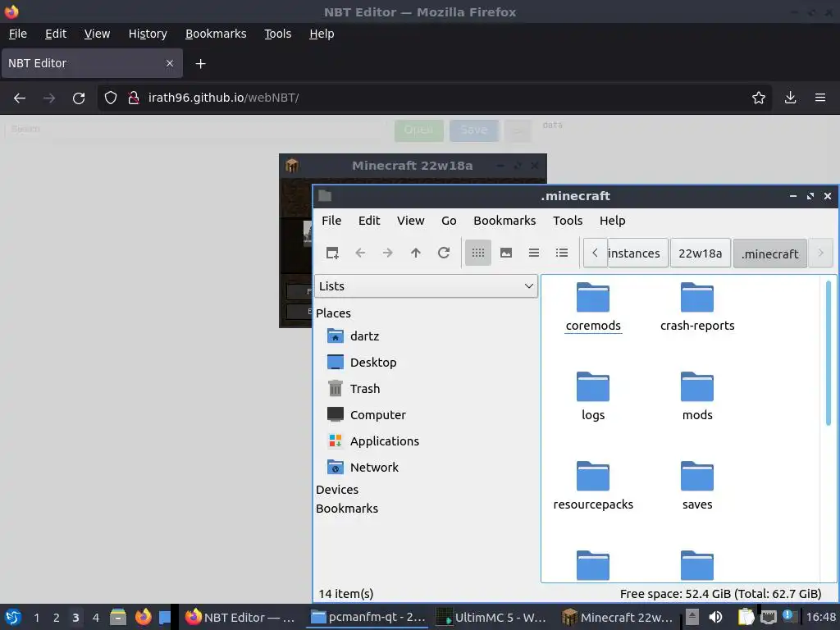Switch to UltimMC 5 taskbar window

pos(491,618)
